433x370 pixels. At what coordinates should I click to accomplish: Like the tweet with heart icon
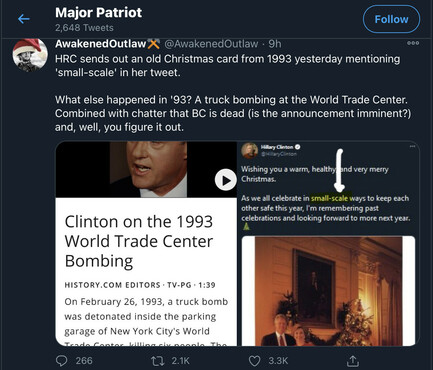tap(255, 361)
